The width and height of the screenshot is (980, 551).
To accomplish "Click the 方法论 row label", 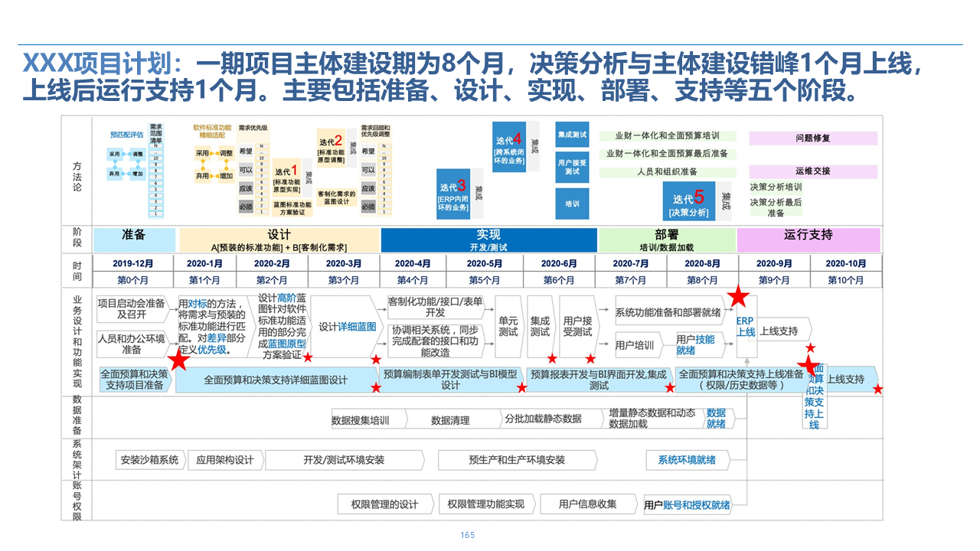I will click(x=77, y=177).
